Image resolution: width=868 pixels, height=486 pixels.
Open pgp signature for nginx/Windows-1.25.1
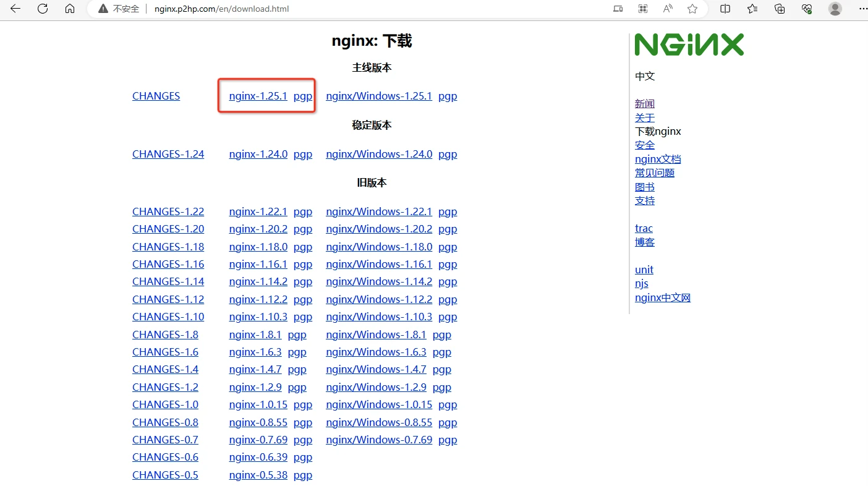pyautogui.click(x=448, y=96)
